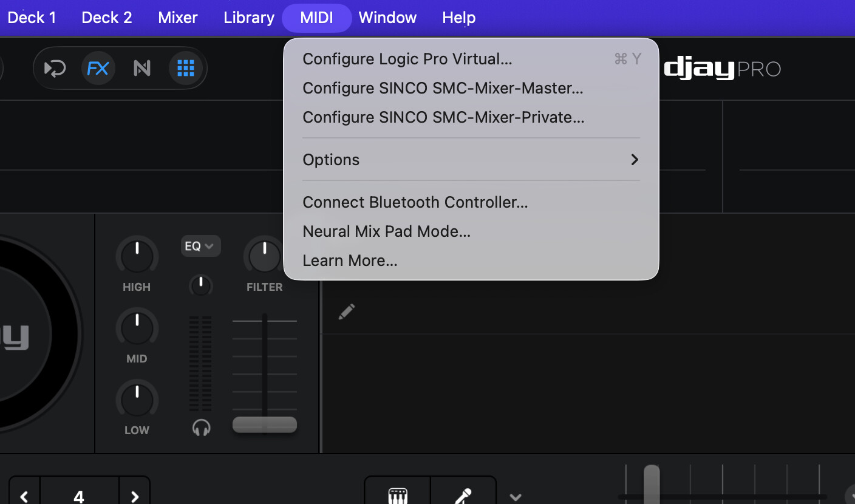Open the Library menu in menu bar
The image size is (855, 504).
click(249, 18)
